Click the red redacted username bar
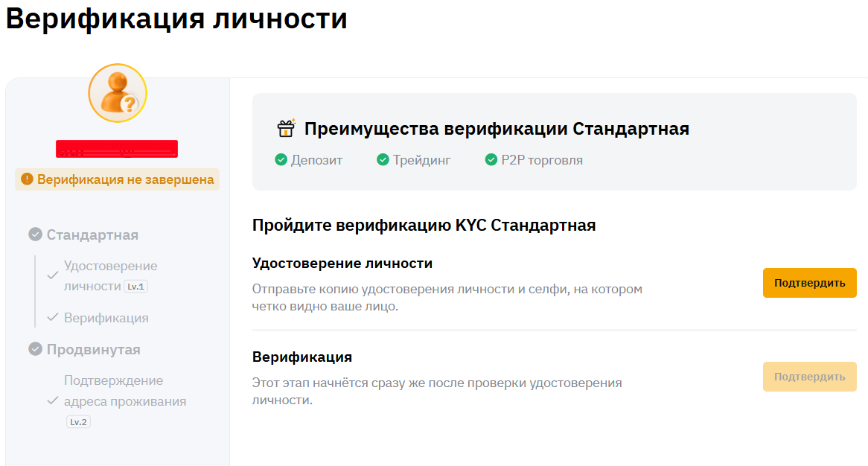Screen dimensions: 868x466 point(117,149)
